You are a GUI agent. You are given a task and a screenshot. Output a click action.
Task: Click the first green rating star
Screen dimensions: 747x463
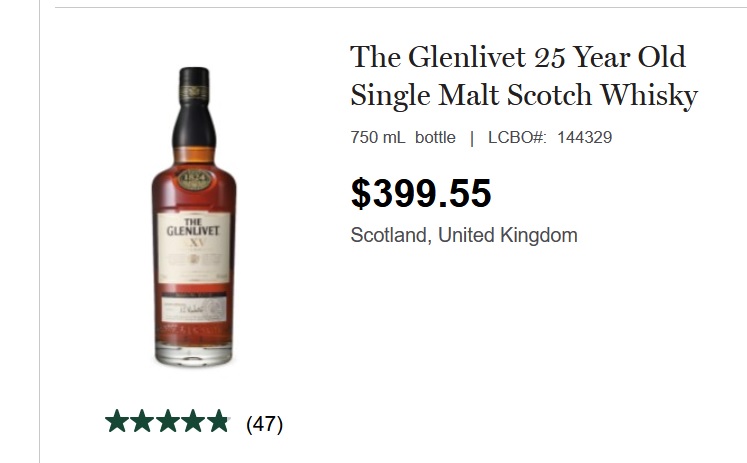click(117, 421)
